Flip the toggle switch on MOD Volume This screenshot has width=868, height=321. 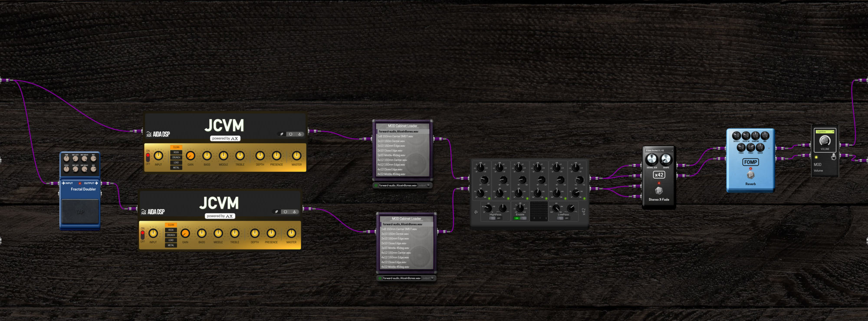833,157
